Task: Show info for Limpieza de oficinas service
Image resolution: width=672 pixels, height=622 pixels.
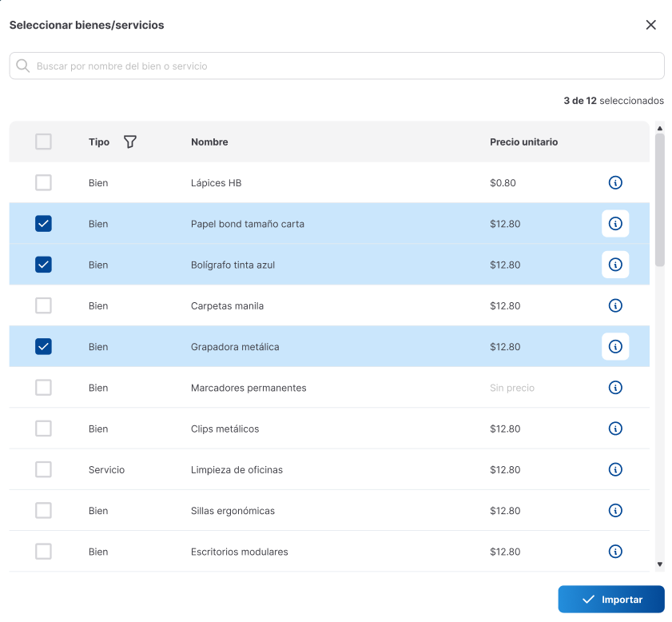Action: coord(615,469)
